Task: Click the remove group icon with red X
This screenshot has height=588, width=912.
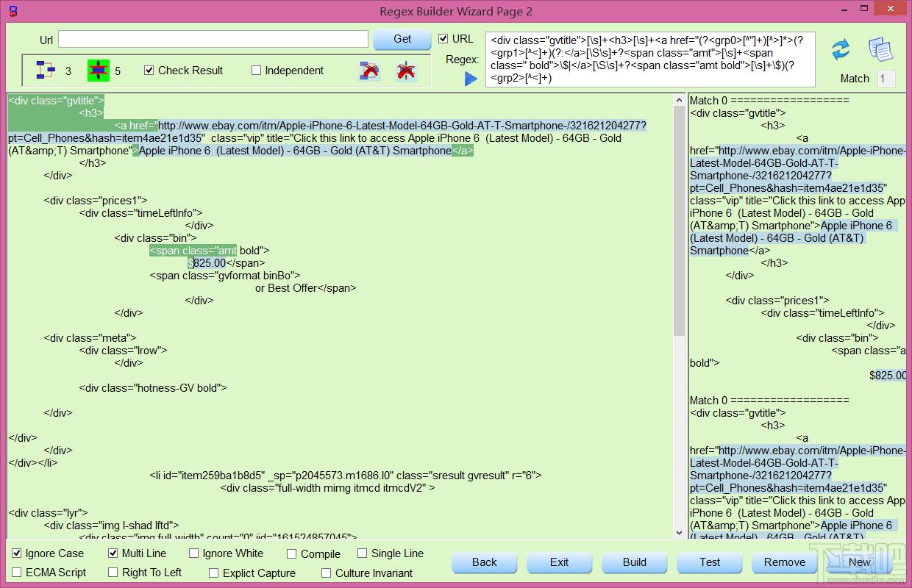Action: click(369, 71)
